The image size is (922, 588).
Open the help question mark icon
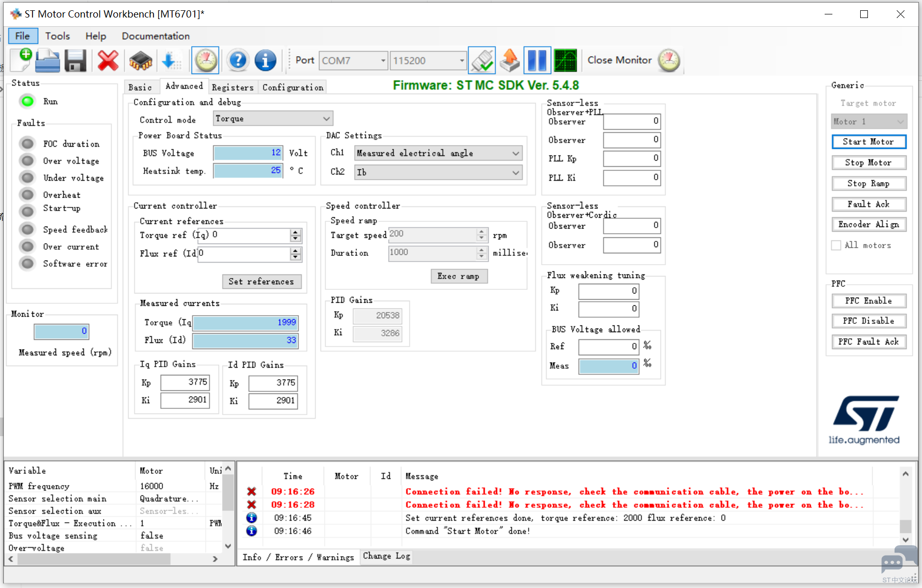[x=238, y=60]
